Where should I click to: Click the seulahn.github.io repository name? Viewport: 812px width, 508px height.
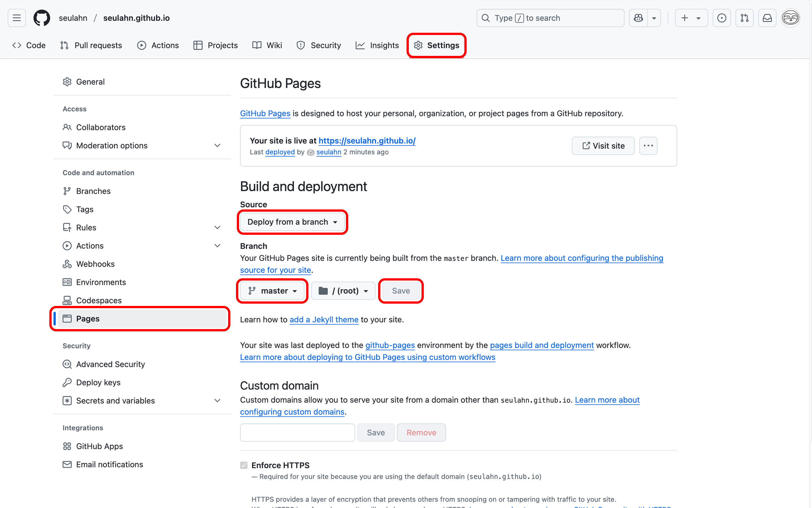(136, 18)
